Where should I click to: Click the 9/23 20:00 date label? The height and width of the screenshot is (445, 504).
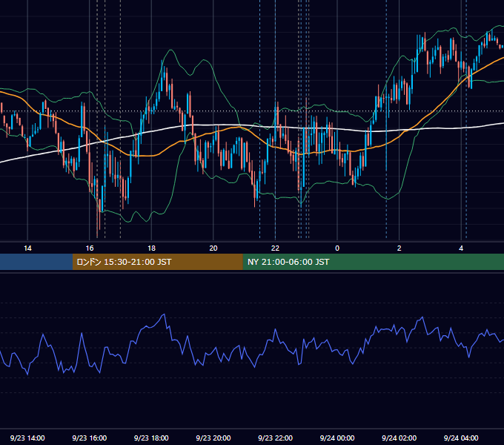213,438
